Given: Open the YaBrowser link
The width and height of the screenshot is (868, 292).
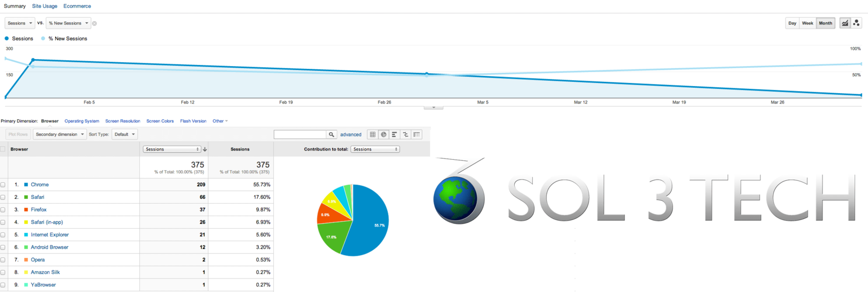Looking at the screenshot, I should (43, 284).
